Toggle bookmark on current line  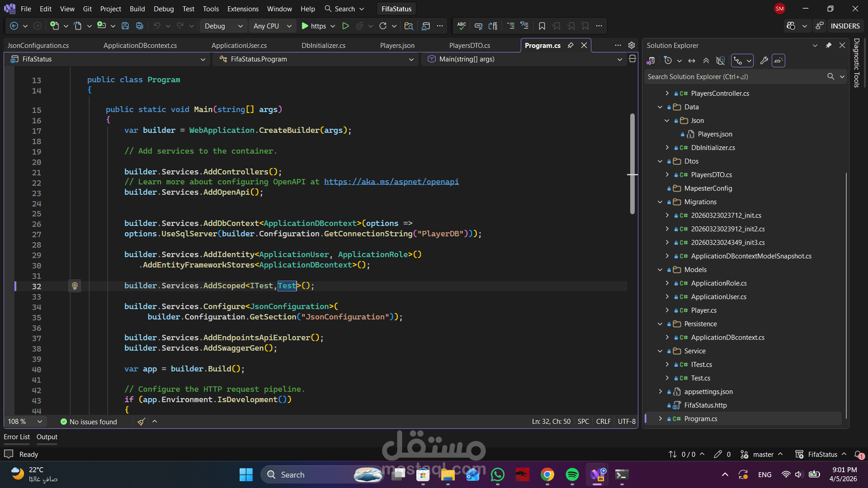tap(542, 26)
